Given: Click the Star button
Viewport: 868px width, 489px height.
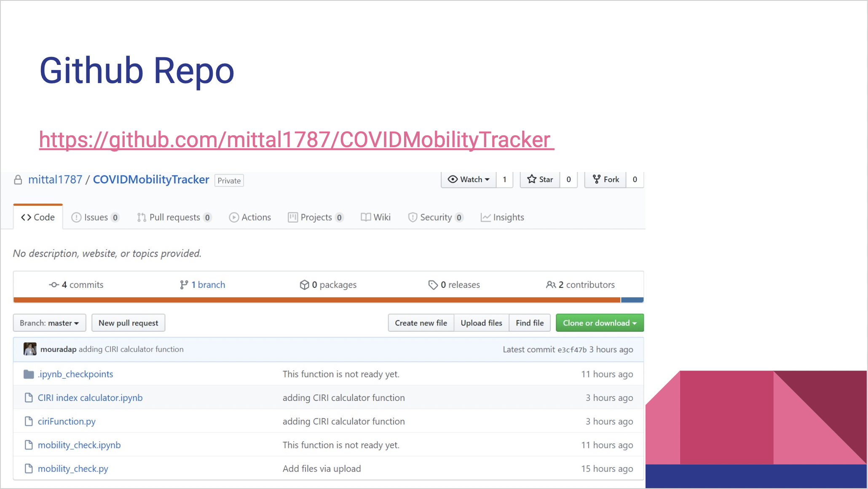Looking at the screenshot, I should pyautogui.click(x=540, y=180).
